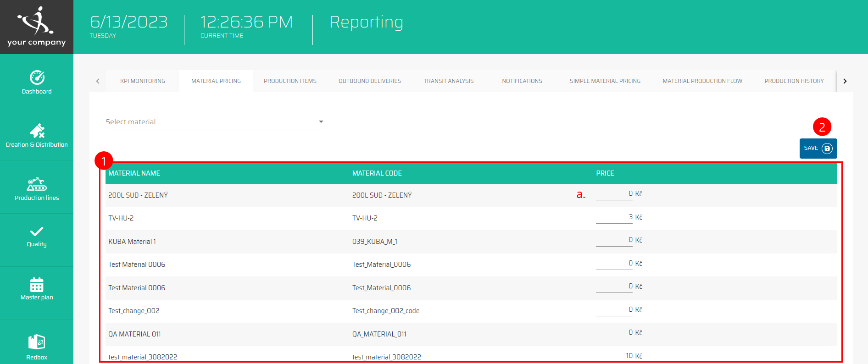This screenshot has height=364, width=868.
Task: Click the price field for KUBA Material 1
Action: point(614,240)
